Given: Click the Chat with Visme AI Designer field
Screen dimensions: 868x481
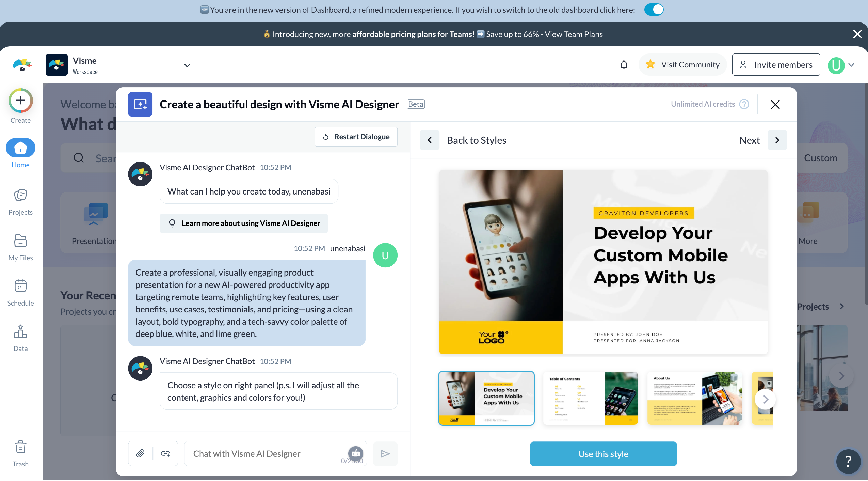Looking at the screenshot, I should click(266, 453).
